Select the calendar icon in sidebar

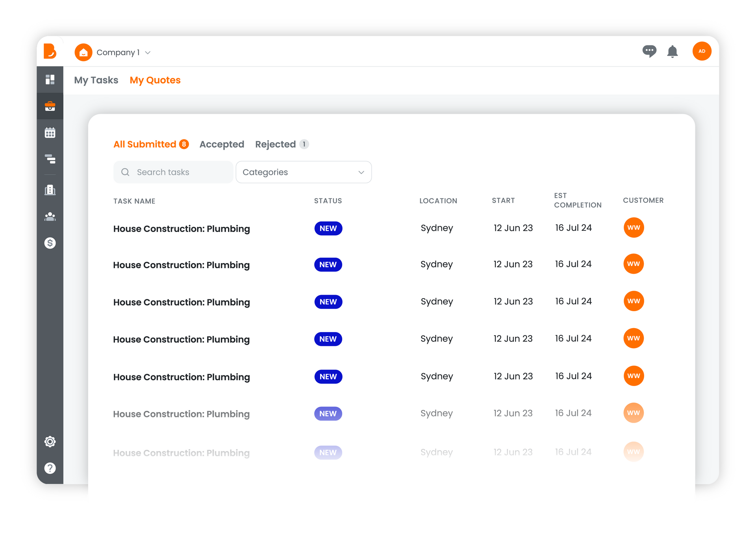[50, 132]
